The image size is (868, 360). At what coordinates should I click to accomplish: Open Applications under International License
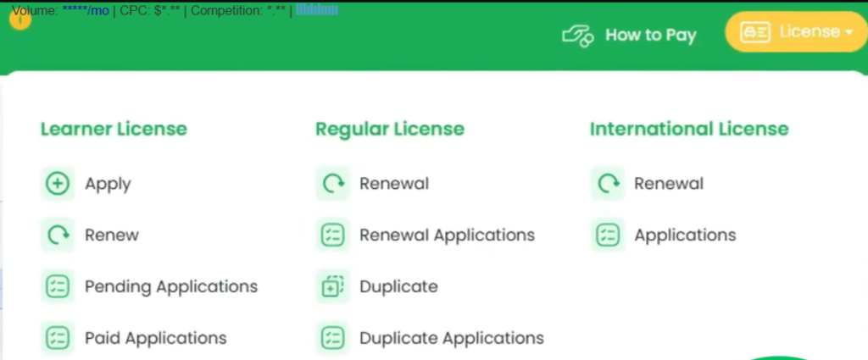pos(685,235)
